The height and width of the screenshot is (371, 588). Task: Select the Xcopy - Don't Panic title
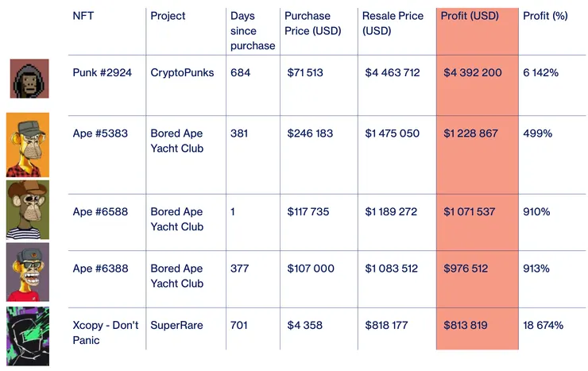(x=105, y=333)
